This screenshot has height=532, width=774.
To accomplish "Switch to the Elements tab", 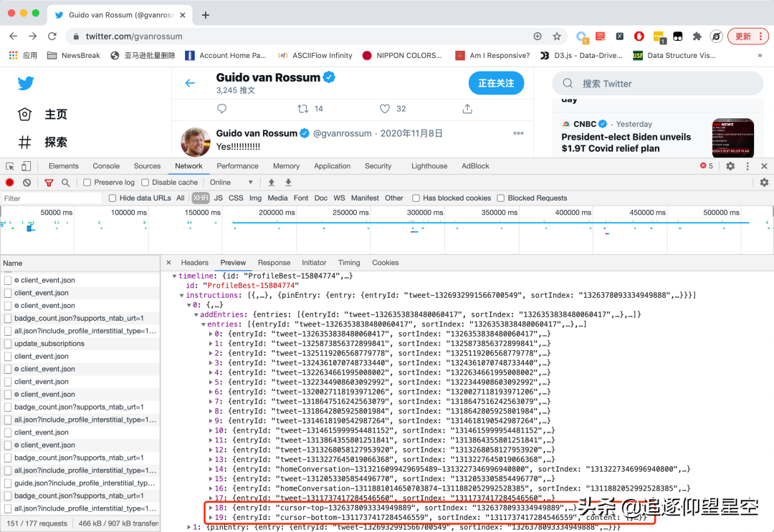I will 63,166.
